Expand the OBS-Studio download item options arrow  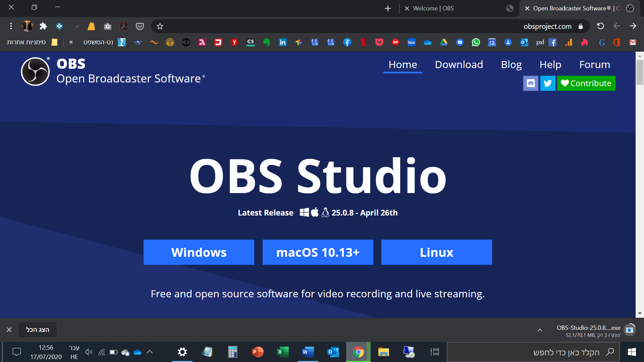click(x=540, y=330)
